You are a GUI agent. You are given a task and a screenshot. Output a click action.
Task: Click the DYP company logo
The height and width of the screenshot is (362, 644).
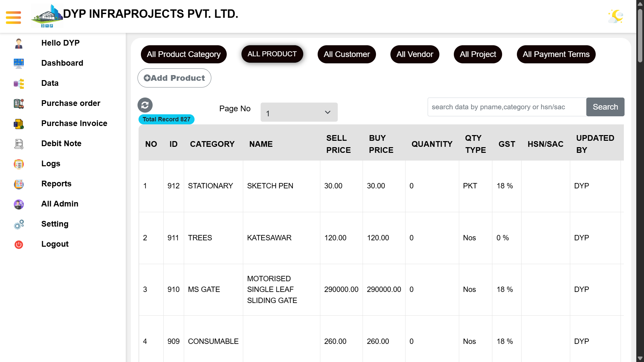(x=47, y=16)
